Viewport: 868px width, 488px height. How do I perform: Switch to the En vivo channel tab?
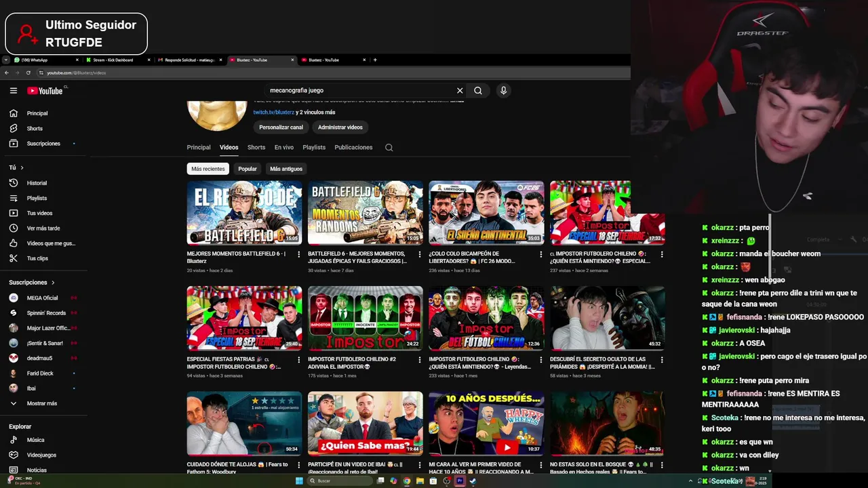284,147
